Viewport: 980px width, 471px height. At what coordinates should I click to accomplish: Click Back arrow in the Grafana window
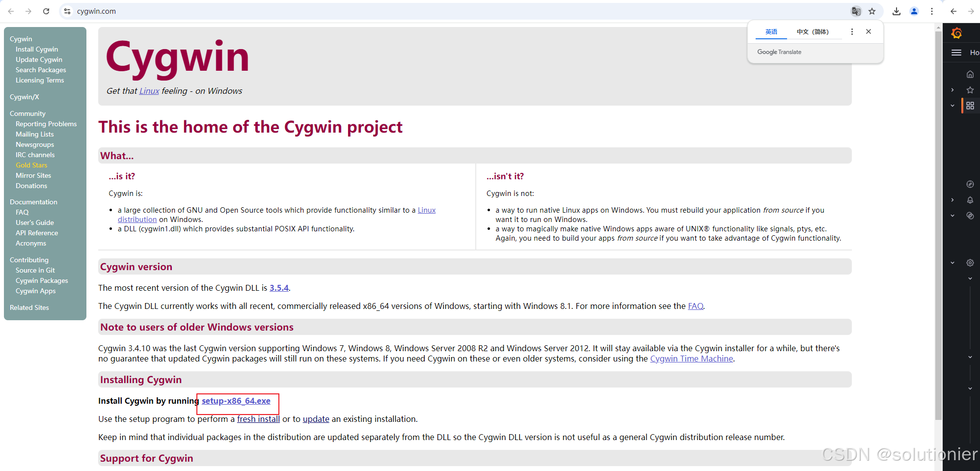coord(953,11)
